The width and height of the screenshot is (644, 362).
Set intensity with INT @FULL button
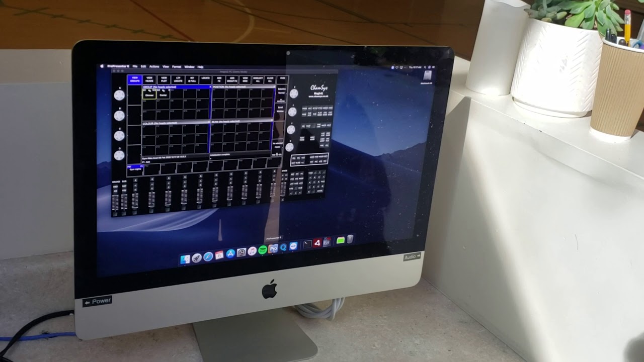[x=192, y=79]
